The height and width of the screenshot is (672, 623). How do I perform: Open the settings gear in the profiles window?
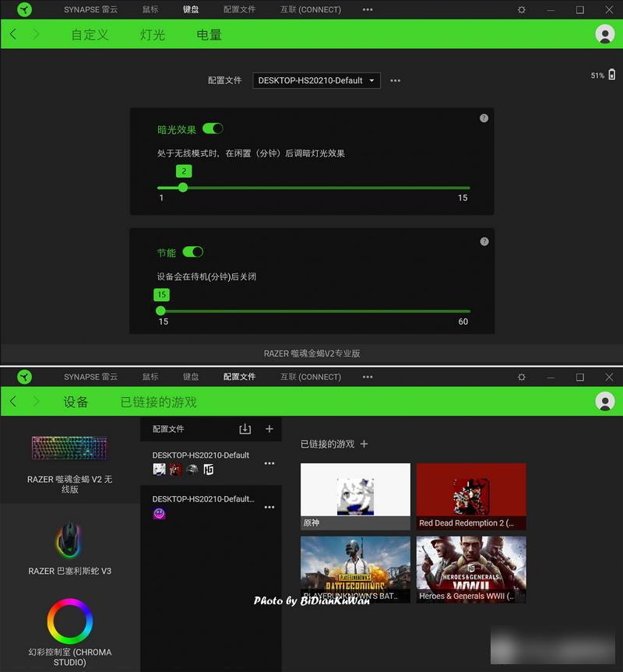pos(522,377)
